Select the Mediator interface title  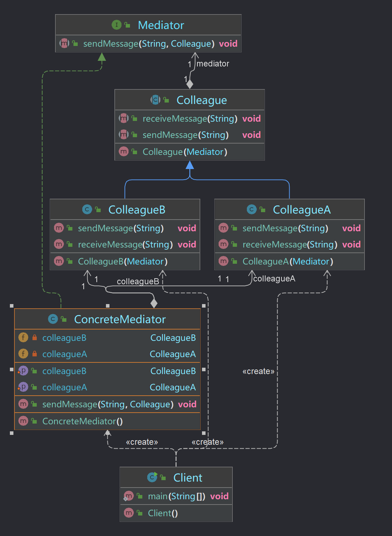[x=161, y=25]
